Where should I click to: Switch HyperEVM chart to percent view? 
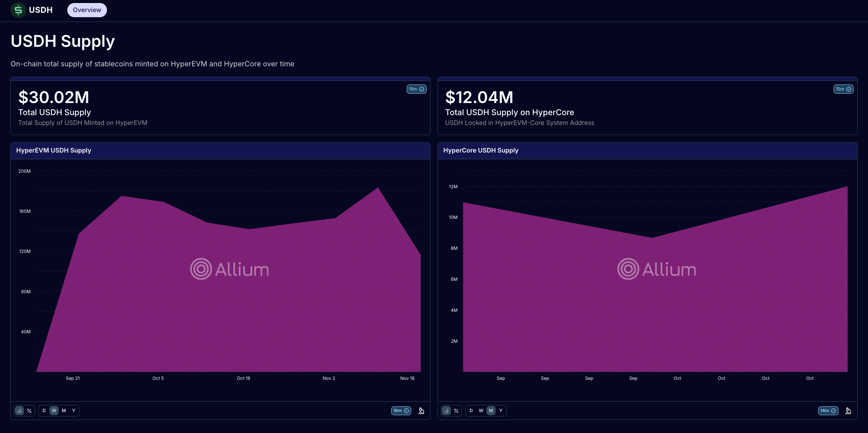pos(29,410)
